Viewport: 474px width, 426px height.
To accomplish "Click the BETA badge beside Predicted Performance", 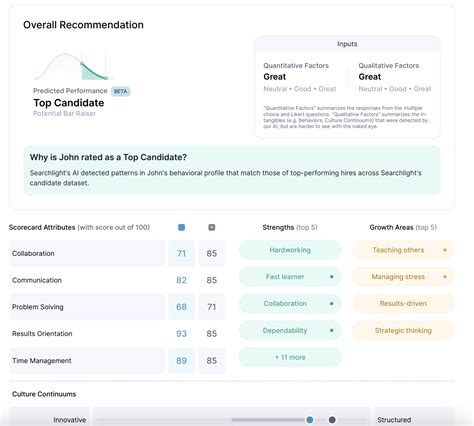I will click(120, 91).
